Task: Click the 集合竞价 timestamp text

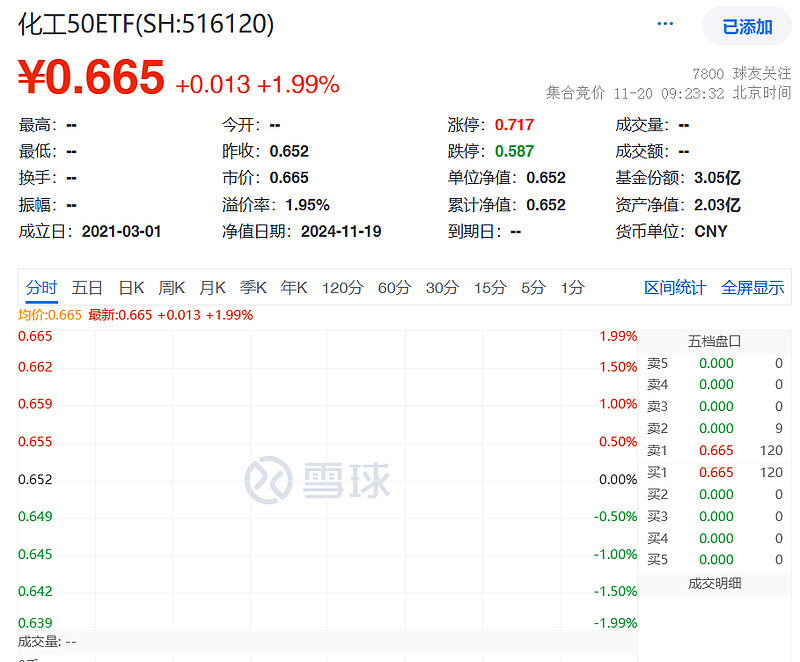Action: pyautogui.click(x=668, y=93)
